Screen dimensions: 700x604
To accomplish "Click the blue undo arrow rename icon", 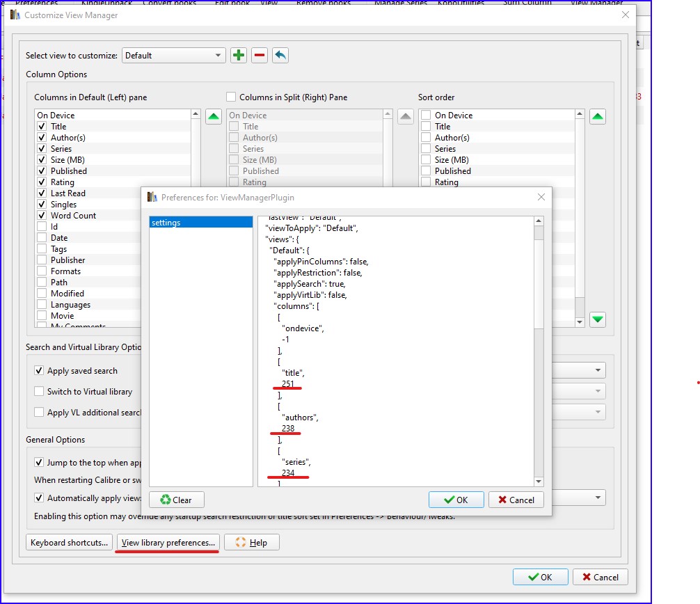I will click(x=280, y=56).
